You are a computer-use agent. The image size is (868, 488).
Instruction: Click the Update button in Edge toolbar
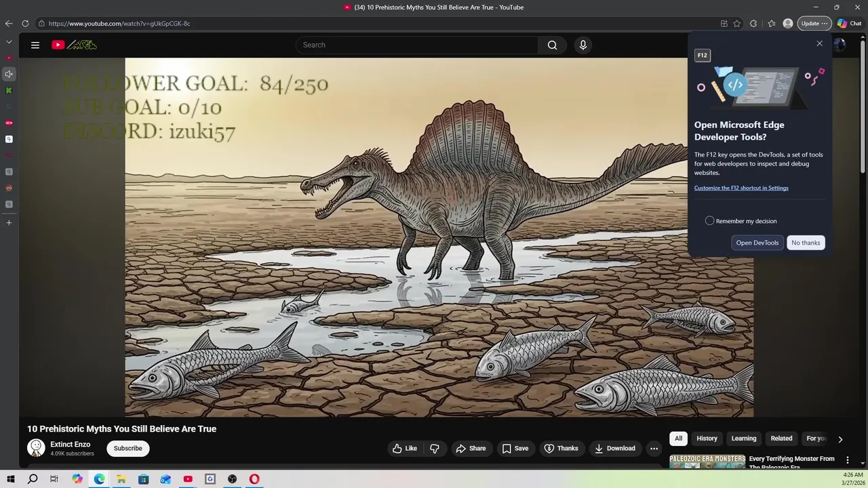(x=814, y=23)
